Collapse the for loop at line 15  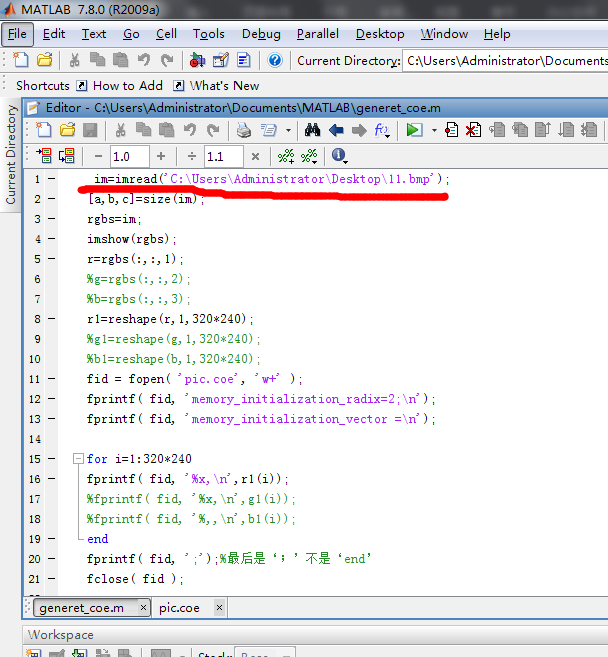(78, 458)
